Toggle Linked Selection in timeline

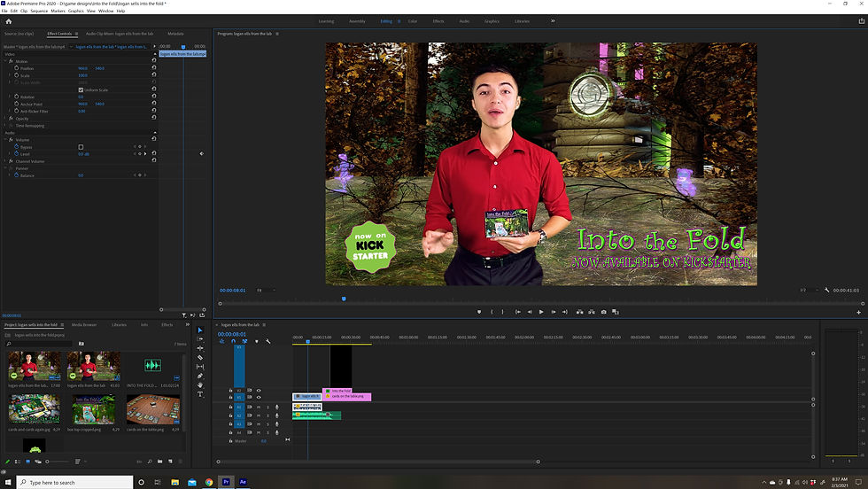(244, 341)
